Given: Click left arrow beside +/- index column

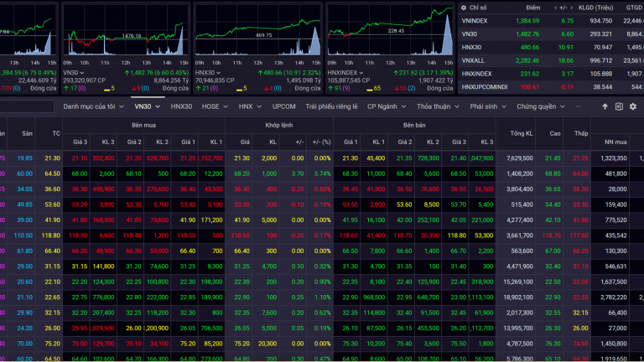Looking at the screenshot, I should pos(556,8).
